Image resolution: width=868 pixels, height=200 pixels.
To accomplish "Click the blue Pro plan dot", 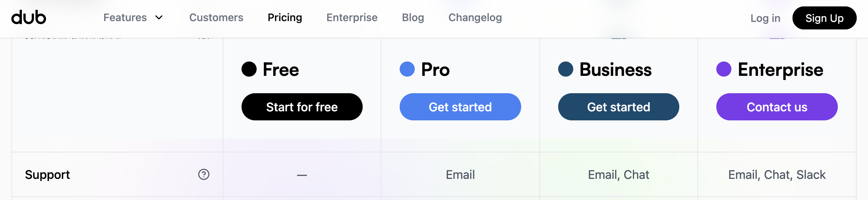I will (x=407, y=69).
